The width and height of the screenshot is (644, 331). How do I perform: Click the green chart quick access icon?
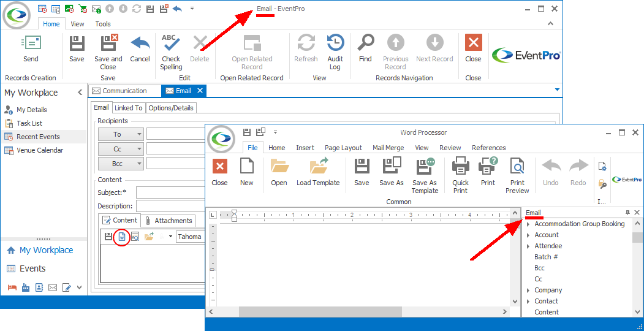click(x=69, y=8)
